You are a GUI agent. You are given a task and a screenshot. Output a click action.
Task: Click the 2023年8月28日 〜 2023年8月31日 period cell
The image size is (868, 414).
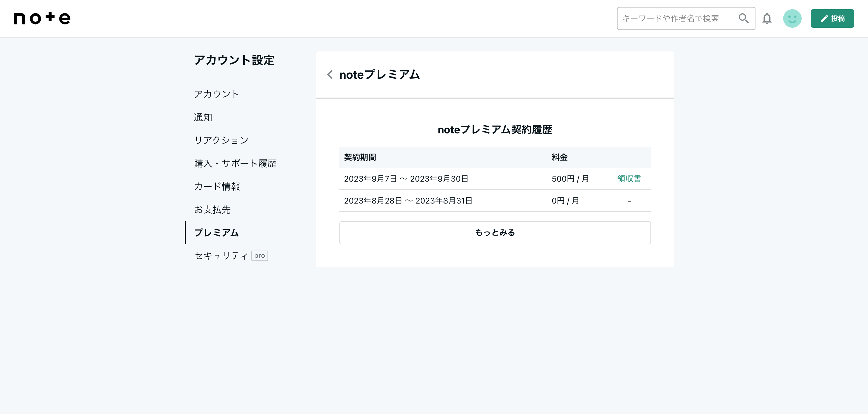coord(408,201)
